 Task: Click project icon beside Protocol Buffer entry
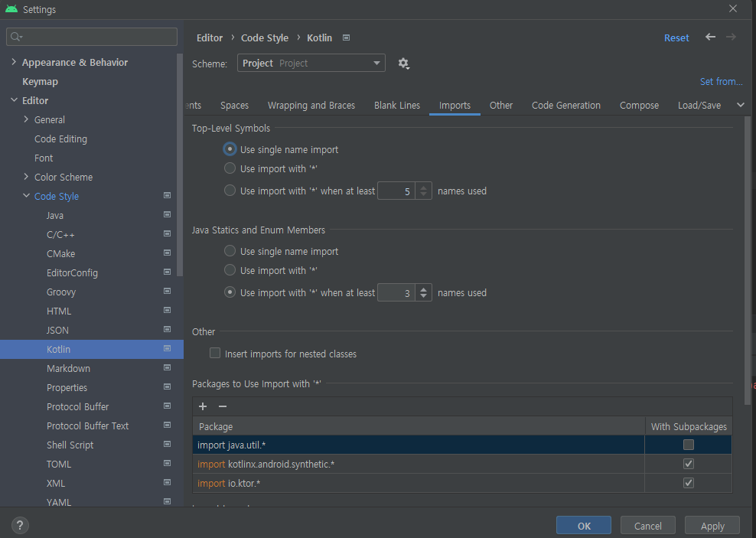click(x=168, y=406)
